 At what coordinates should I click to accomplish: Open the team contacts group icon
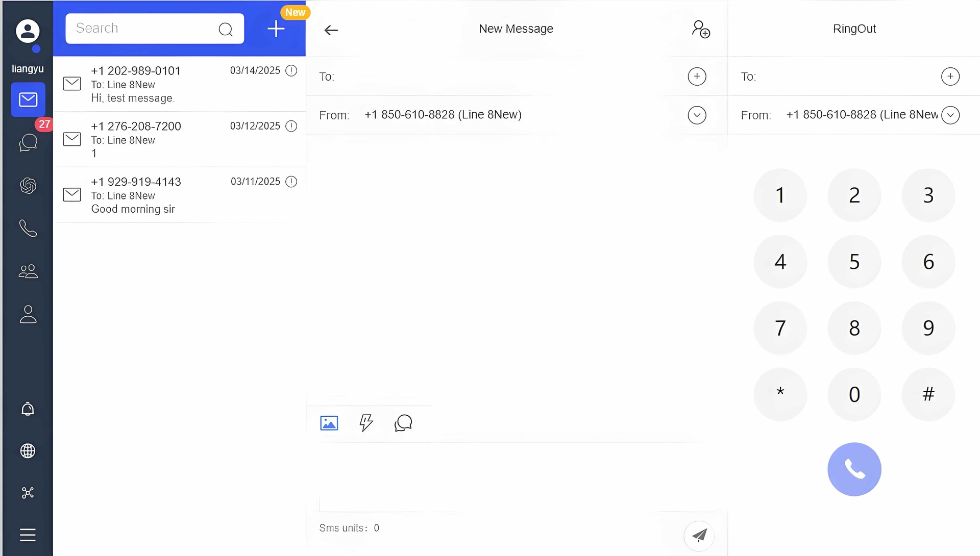(28, 271)
